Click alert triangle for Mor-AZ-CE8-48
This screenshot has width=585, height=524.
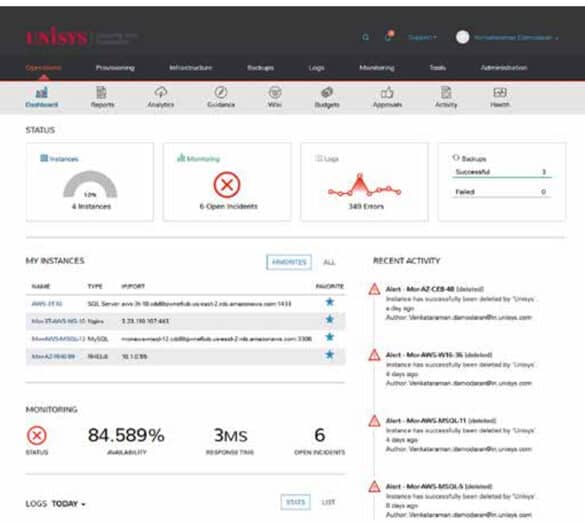(374, 289)
